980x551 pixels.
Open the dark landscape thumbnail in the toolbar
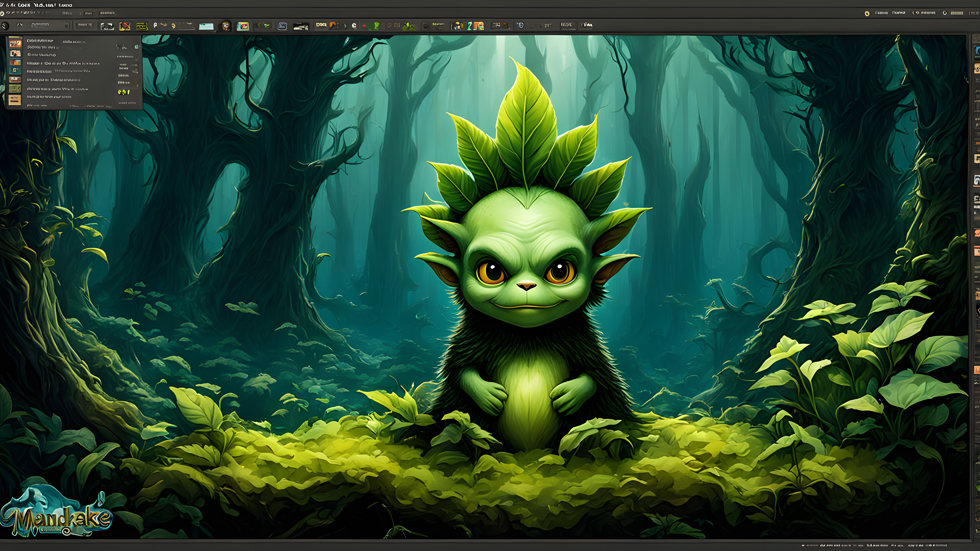301,26
